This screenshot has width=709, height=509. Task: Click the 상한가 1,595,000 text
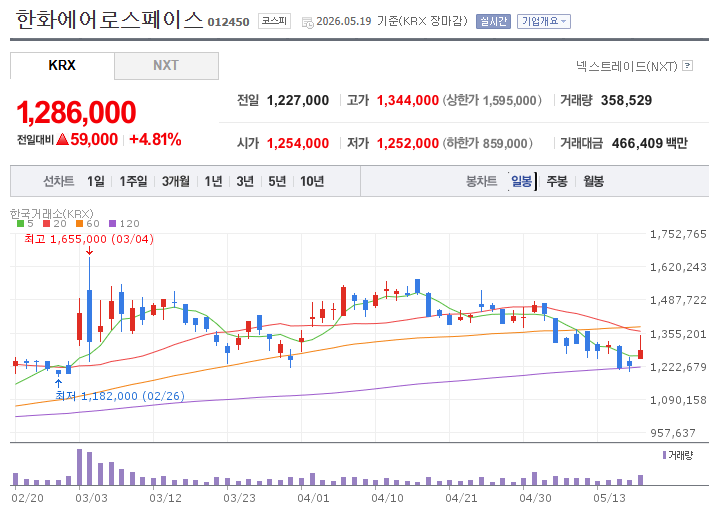tap(492, 100)
